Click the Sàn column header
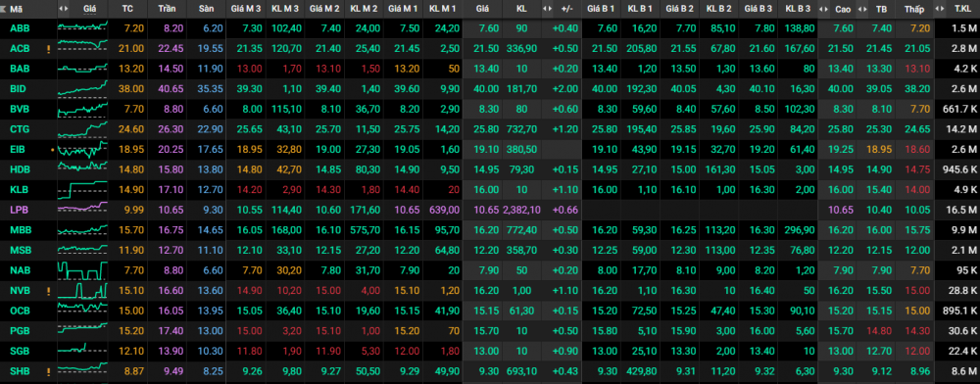The height and width of the screenshot is (384, 980). (206, 9)
